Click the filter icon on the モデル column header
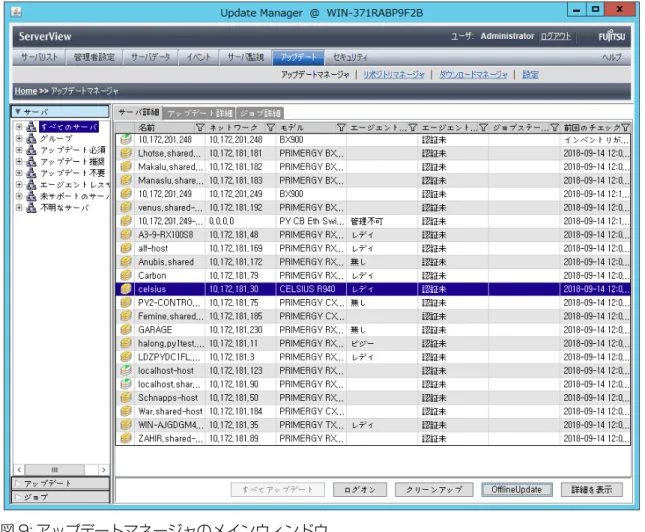 click(x=341, y=128)
